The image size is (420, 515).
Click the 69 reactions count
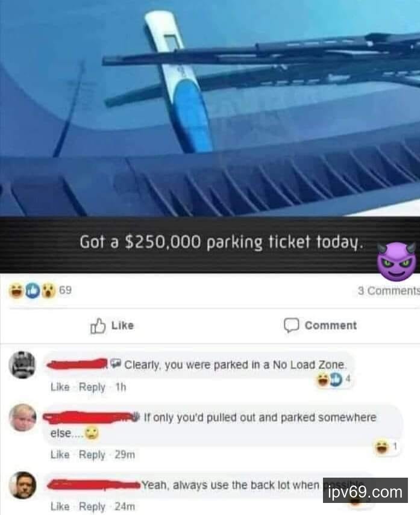tap(66, 290)
